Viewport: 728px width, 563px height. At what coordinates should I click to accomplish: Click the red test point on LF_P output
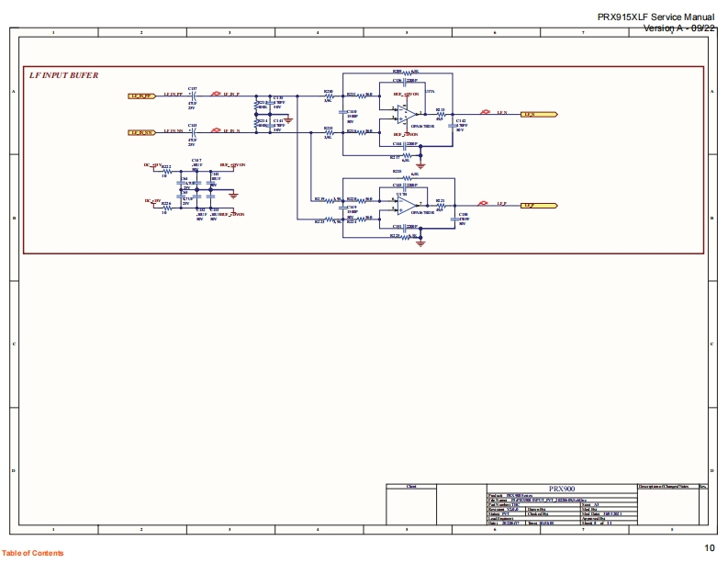[485, 205]
